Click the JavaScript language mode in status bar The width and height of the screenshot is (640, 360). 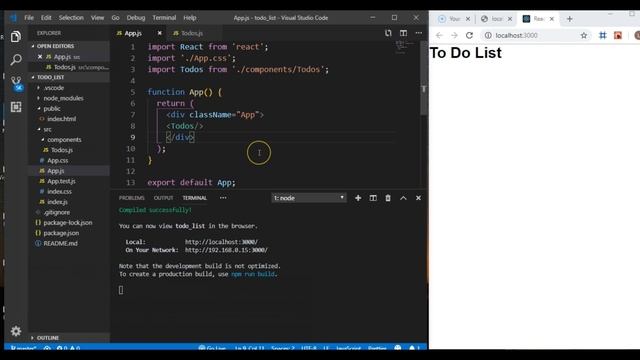pyautogui.click(x=348, y=348)
